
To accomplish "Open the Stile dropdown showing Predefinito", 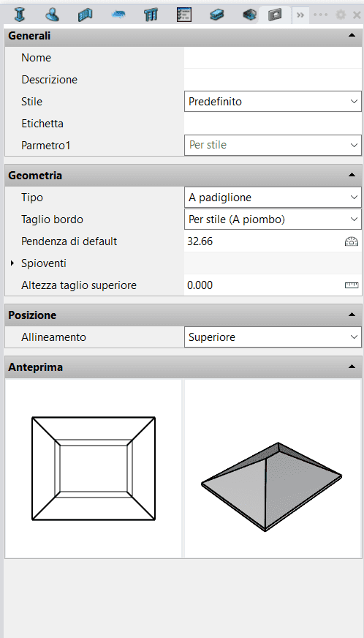I will [273, 101].
